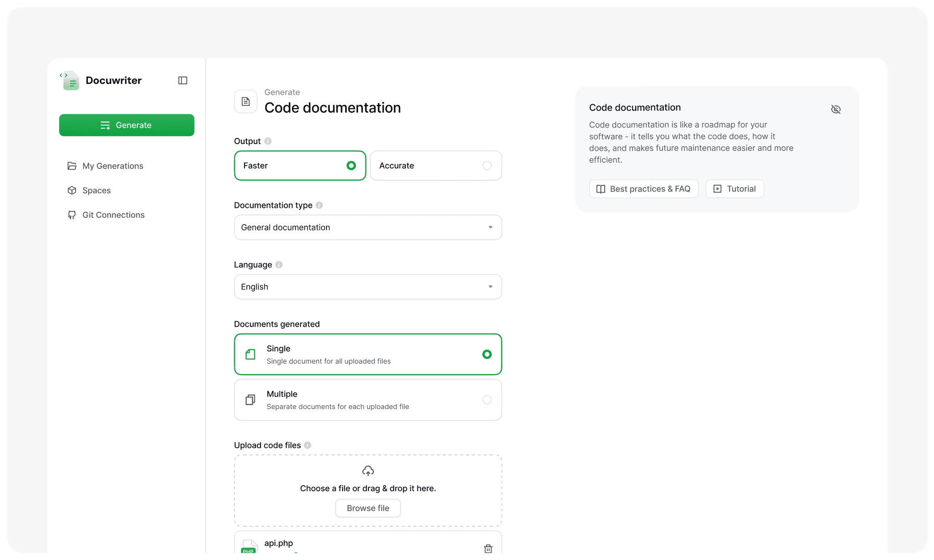Viewport: 934px width, 560px height.
Task: Go to Git Connections
Action: coord(113,215)
